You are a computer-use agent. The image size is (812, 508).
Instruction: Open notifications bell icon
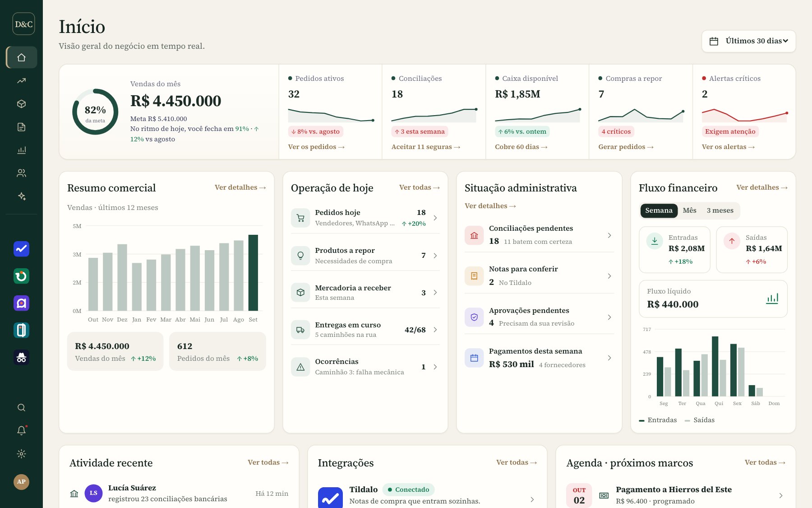(21, 430)
